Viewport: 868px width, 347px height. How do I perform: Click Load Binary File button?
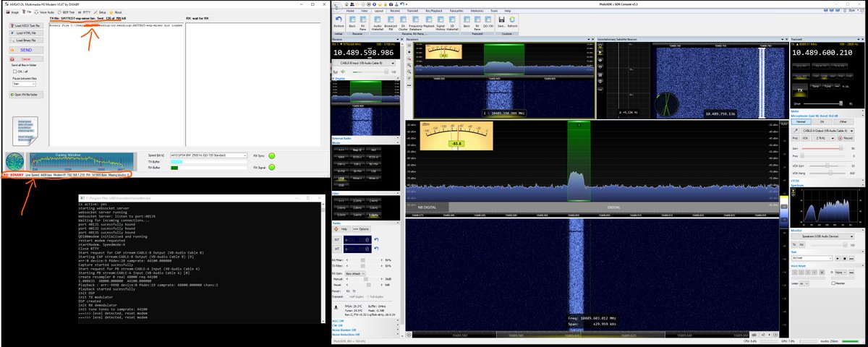tap(26, 40)
